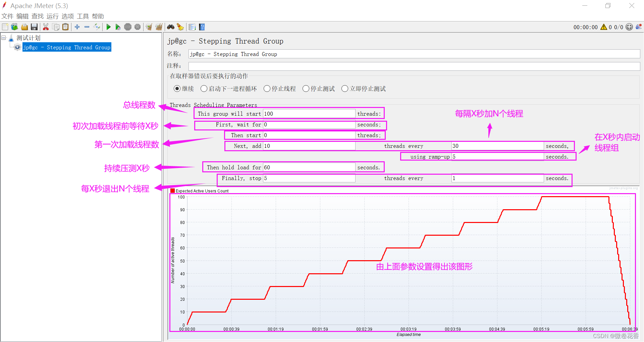Click the gray Stop sign icon

[x=128, y=27]
